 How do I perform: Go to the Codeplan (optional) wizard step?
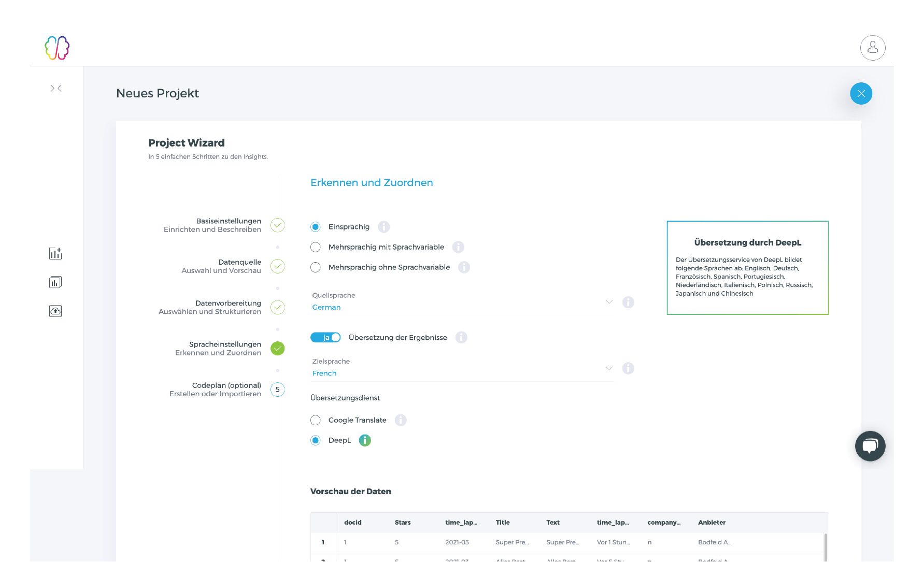click(215, 390)
